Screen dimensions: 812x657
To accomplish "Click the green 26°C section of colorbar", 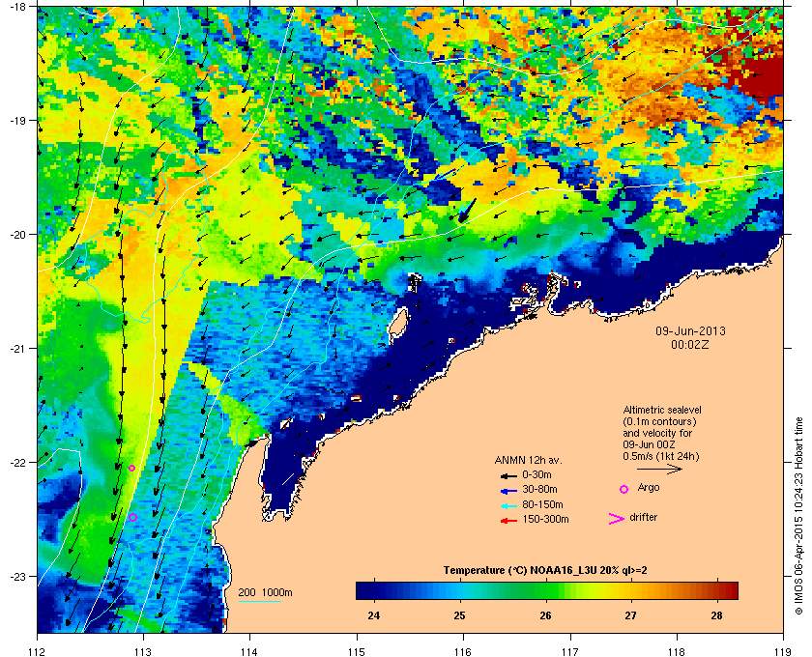I will (545, 590).
